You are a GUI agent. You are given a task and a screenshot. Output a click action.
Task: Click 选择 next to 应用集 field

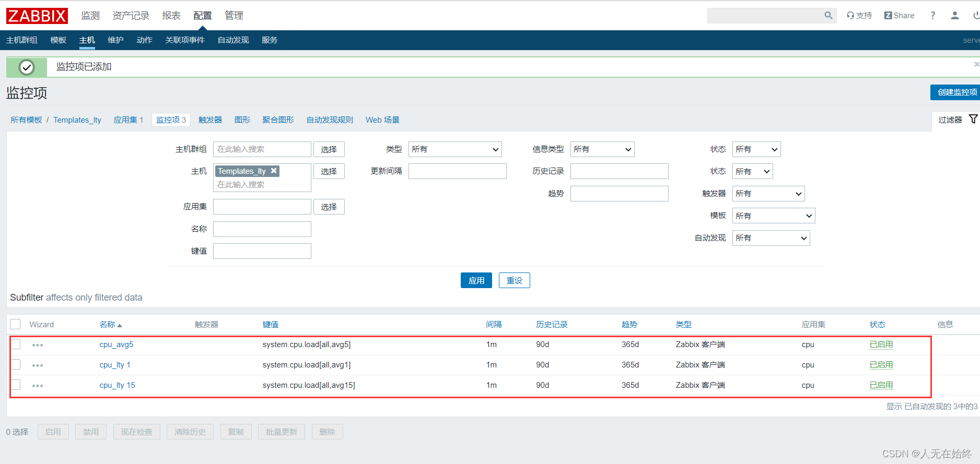[329, 207]
